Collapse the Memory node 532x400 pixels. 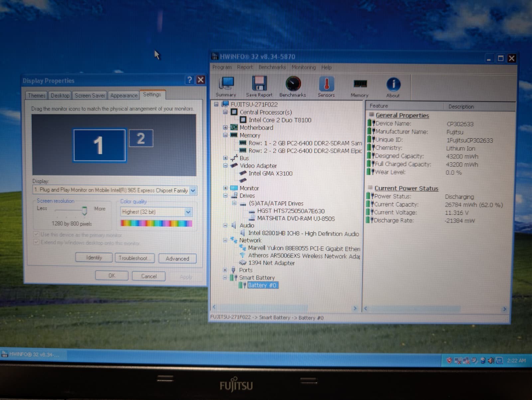click(225, 135)
